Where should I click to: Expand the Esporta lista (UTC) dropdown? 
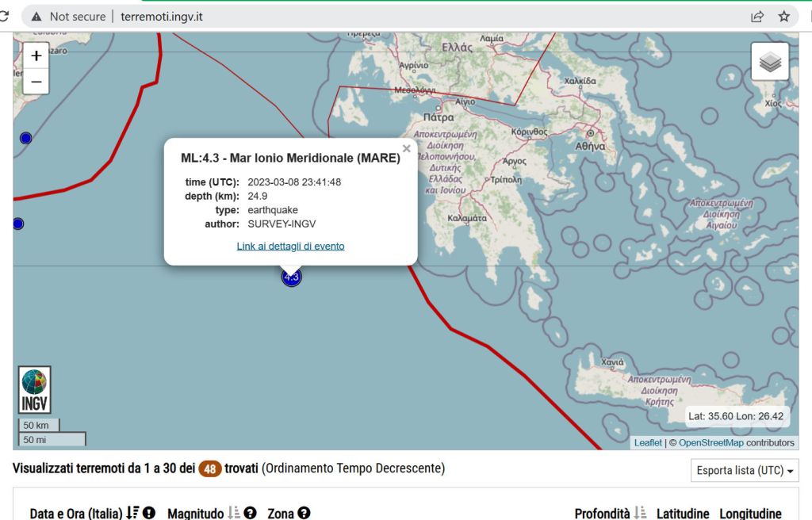click(745, 471)
